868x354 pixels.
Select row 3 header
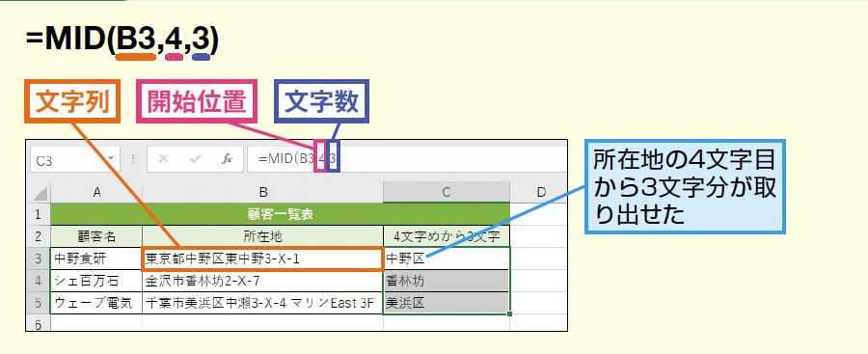click(x=39, y=259)
